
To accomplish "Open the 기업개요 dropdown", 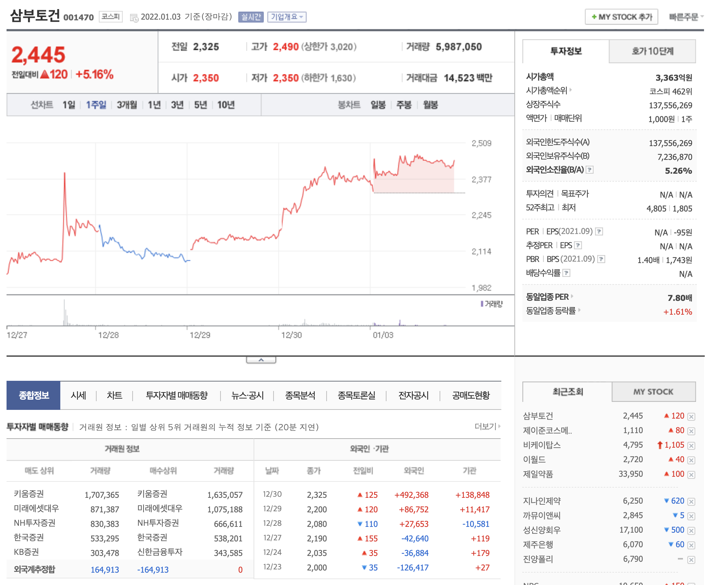I will [x=287, y=17].
